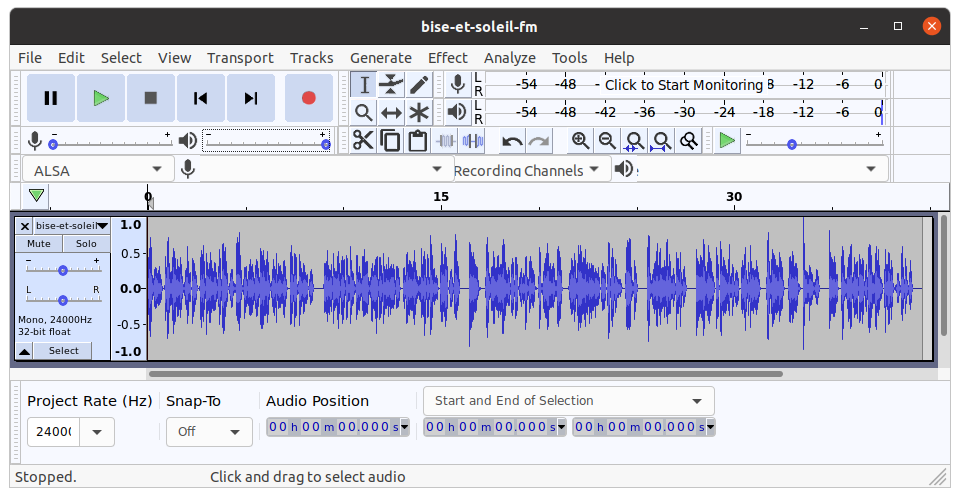This screenshot has width=960, height=497.
Task: Click the Project Rate input field
Action: [x=53, y=432]
